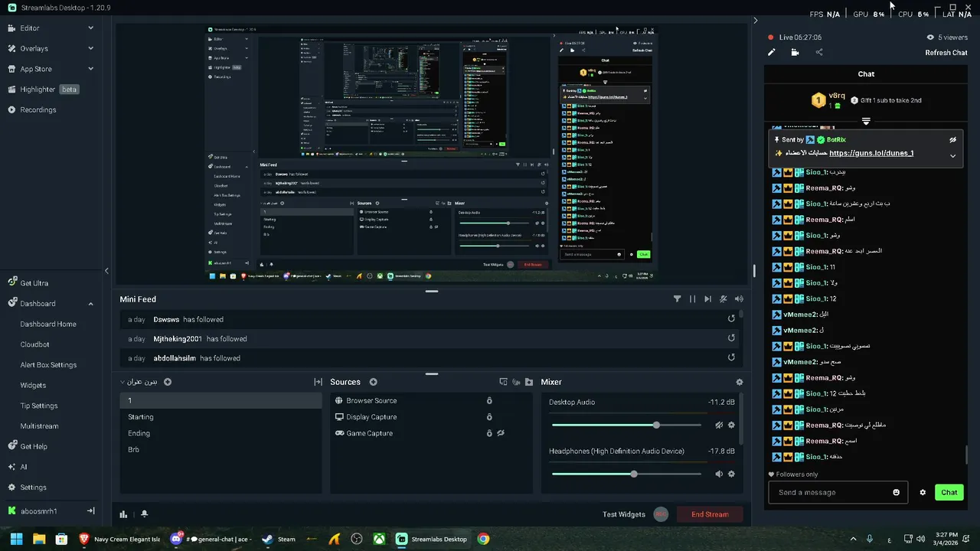Open the scene transitions icon

[x=318, y=382]
